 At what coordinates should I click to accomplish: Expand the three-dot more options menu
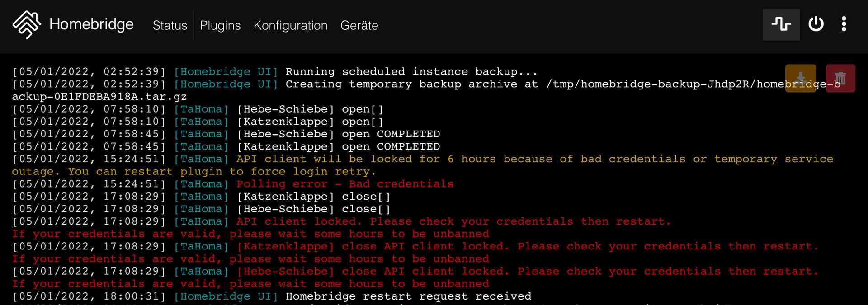coord(844,24)
